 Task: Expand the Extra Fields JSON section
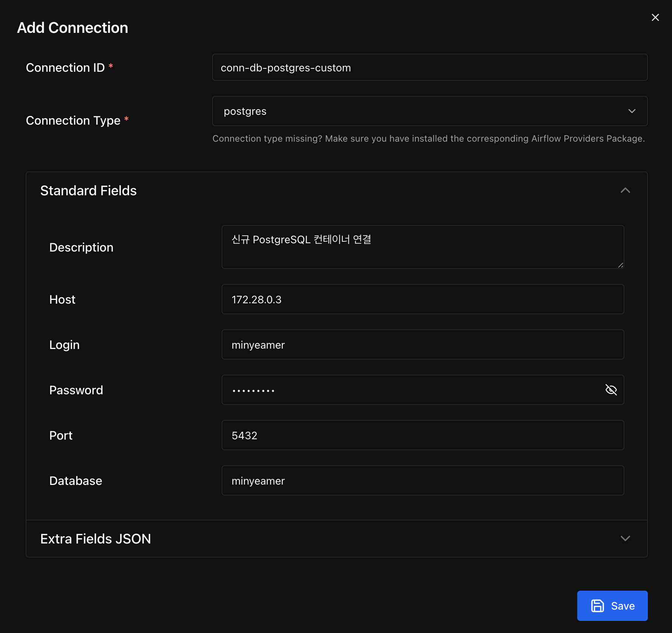625,539
